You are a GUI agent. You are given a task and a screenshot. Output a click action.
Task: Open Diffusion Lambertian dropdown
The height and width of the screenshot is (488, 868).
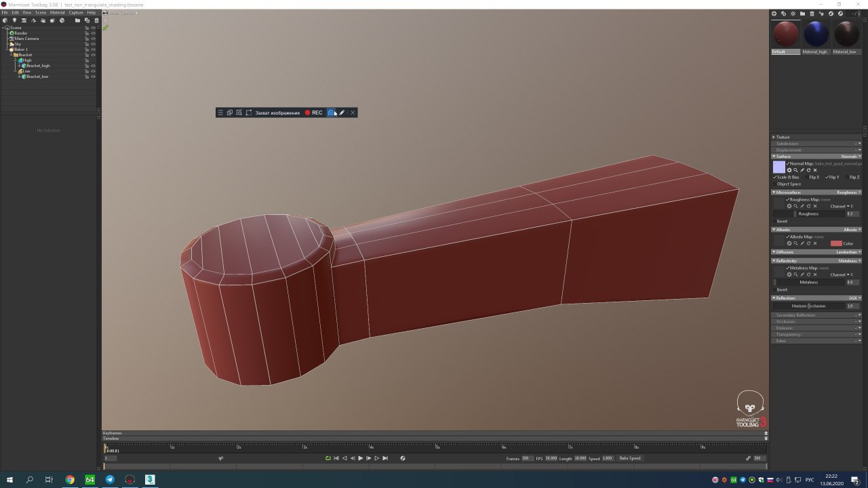click(x=849, y=252)
